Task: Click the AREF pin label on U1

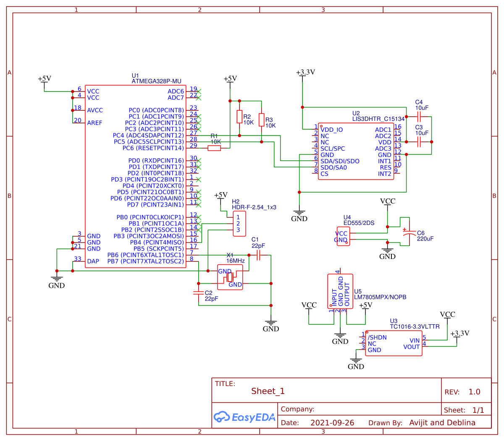Action: pos(94,123)
